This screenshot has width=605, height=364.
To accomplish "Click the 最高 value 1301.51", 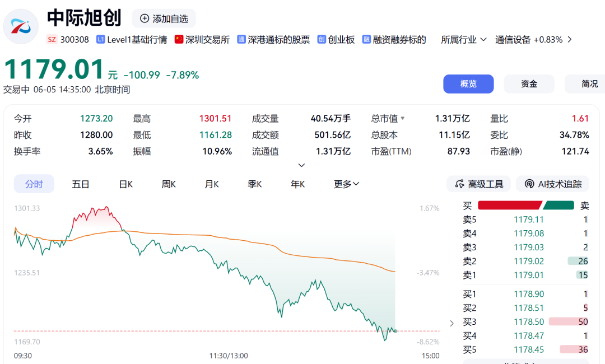I will tap(215, 118).
